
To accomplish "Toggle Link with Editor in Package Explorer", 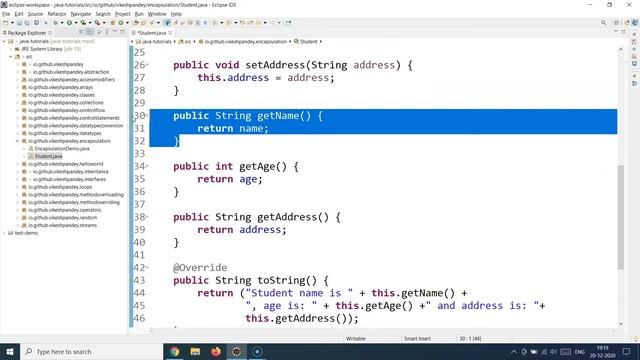I will click(x=89, y=32).
